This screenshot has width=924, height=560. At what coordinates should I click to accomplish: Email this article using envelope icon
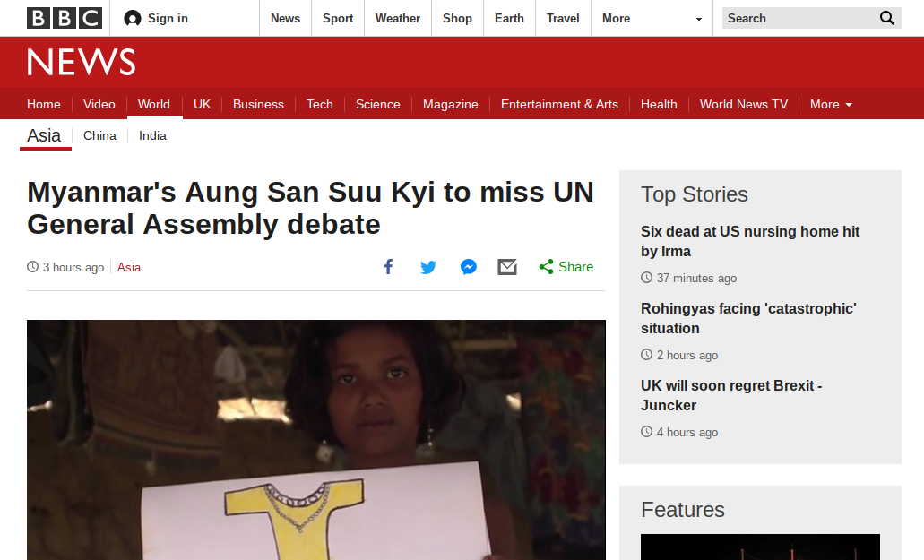tap(507, 267)
